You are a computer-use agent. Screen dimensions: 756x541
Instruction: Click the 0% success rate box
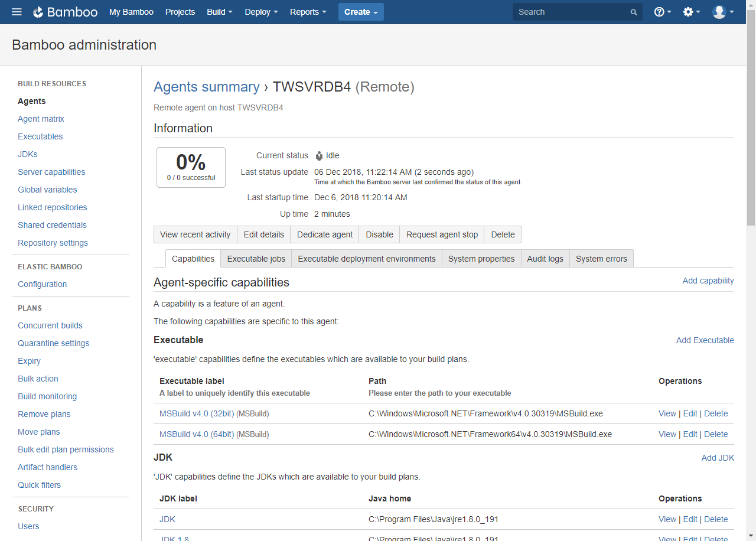coord(191,167)
